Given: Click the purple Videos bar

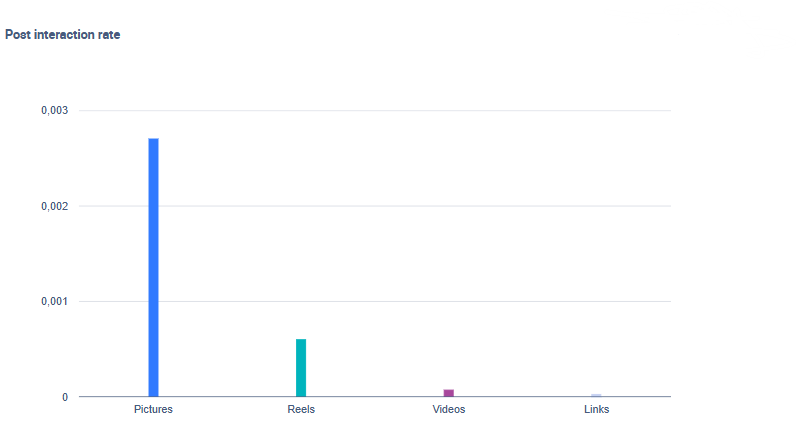Looking at the screenshot, I should 449,393.
